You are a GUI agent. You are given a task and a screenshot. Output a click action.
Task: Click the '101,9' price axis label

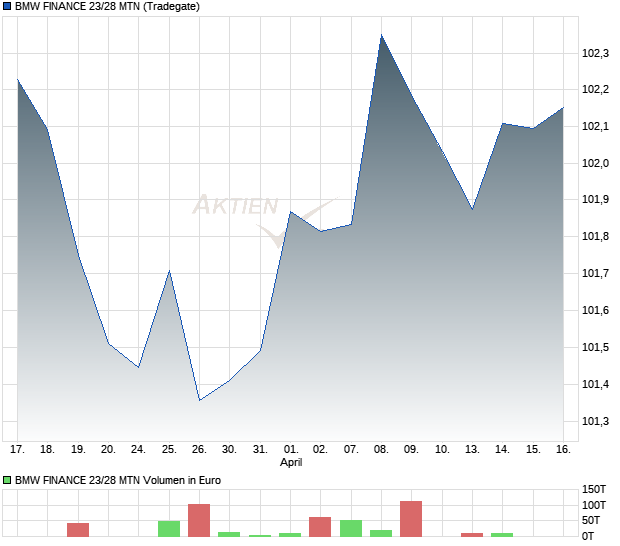(595, 199)
